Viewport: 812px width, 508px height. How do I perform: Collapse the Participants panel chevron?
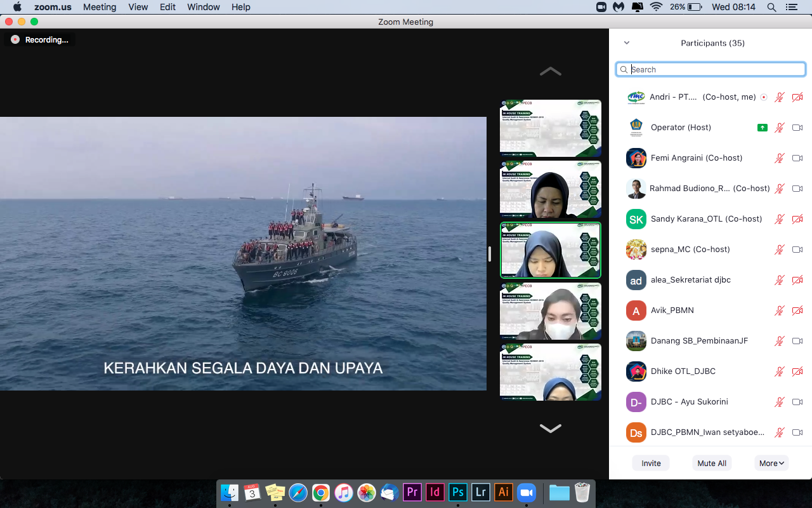pyautogui.click(x=627, y=43)
